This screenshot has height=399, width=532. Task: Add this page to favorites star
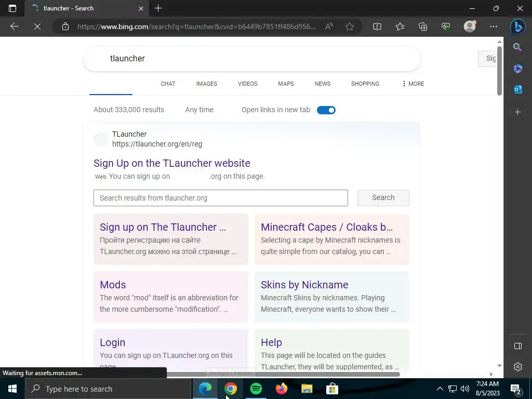coord(350,26)
